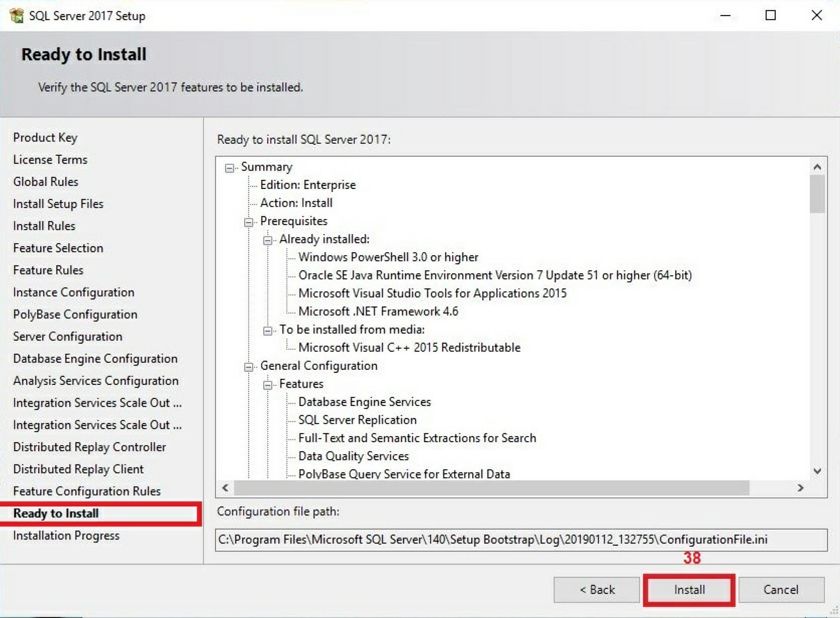The height and width of the screenshot is (618, 840).
Task: Collapse the General Configuration node
Action: pos(249,367)
